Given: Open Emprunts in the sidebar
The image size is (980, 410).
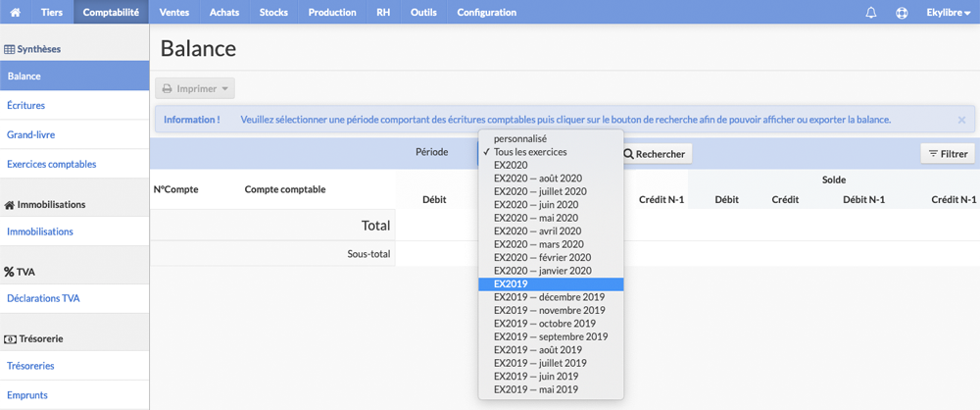Looking at the screenshot, I should (x=74, y=395).
